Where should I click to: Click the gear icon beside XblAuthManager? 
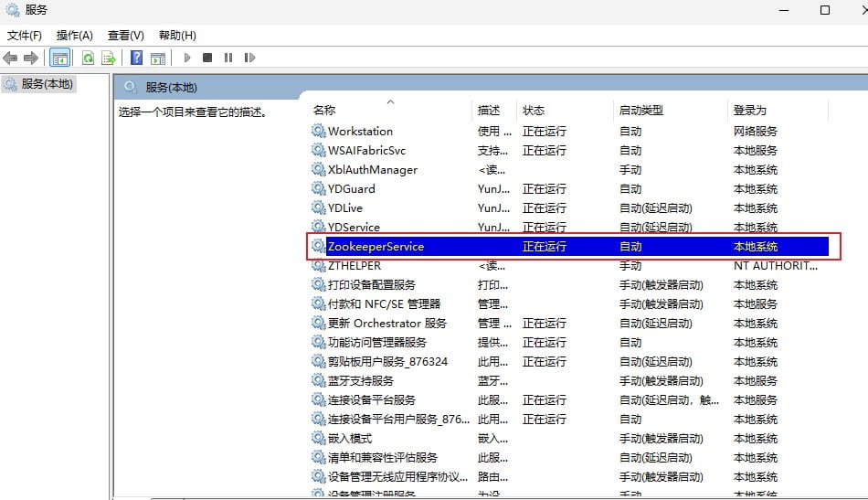click(318, 169)
